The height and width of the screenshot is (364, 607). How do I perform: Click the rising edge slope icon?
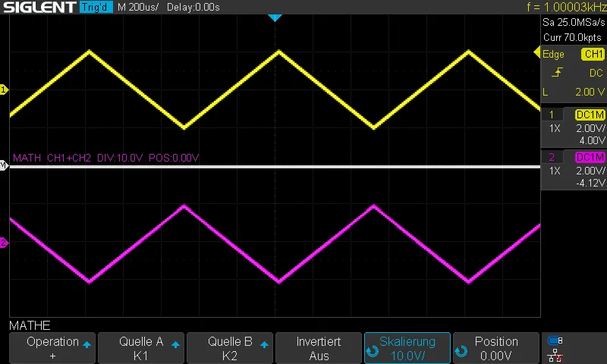pyautogui.click(x=557, y=72)
